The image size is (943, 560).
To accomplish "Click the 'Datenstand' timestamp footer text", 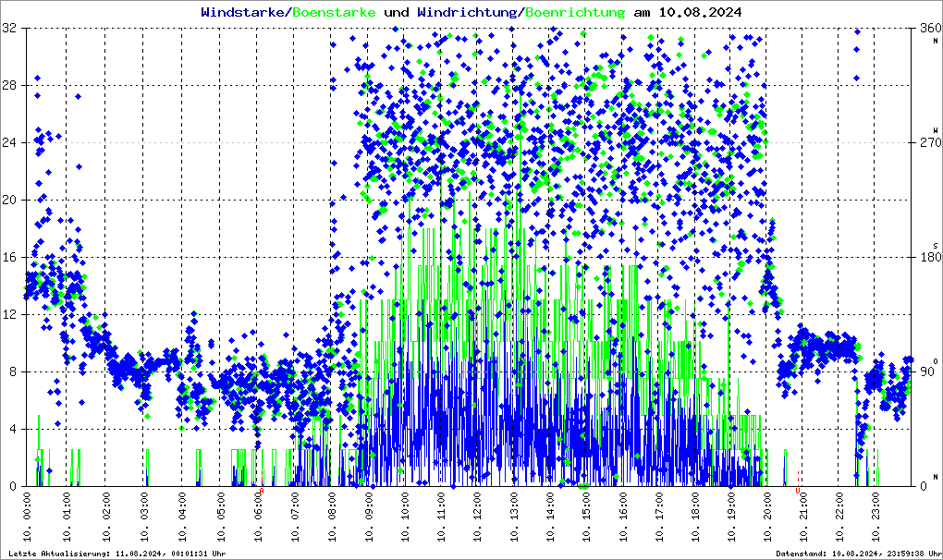I will click(860, 553).
